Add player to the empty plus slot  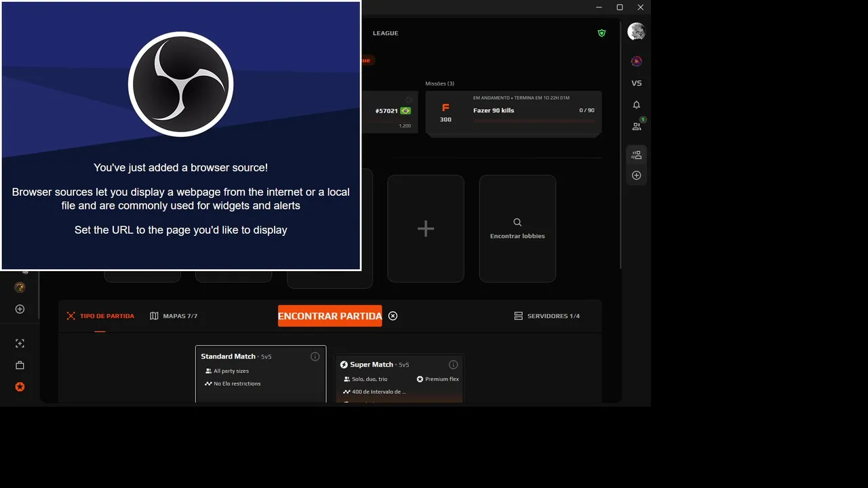pos(426,228)
